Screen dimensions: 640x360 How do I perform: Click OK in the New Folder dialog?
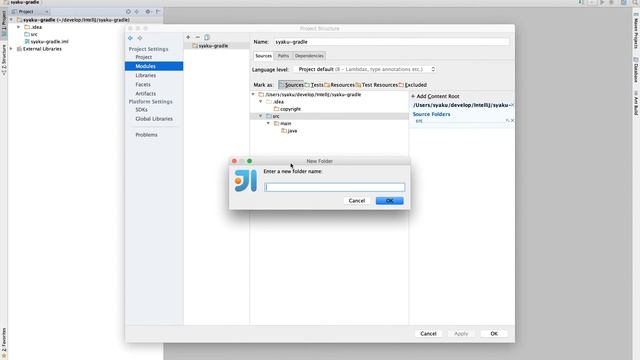pos(389,201)
